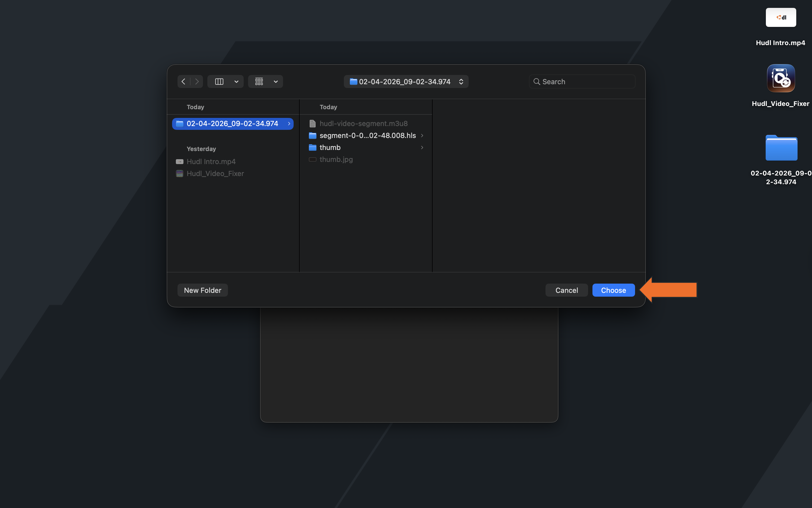The height and width of the screenshot is (508, 812).
Task: Click the Yesterday group header
Action: click(201, 149)
